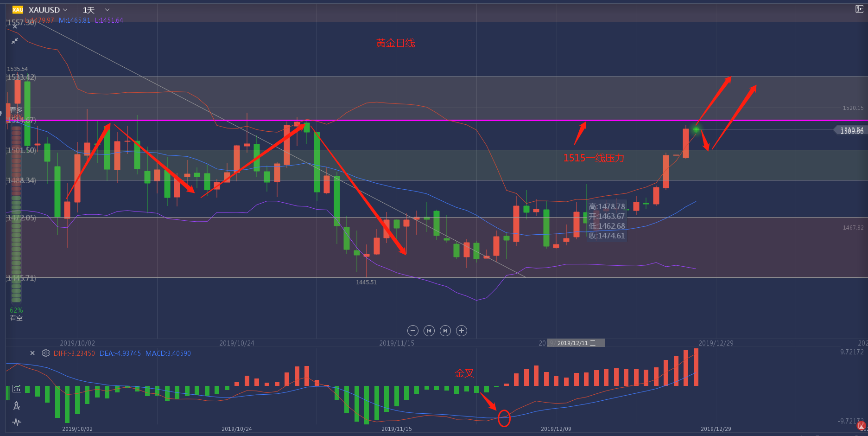Click the 1445.51 low price label
The width and height of the screenshot is (868, 436).
point(366,282)
